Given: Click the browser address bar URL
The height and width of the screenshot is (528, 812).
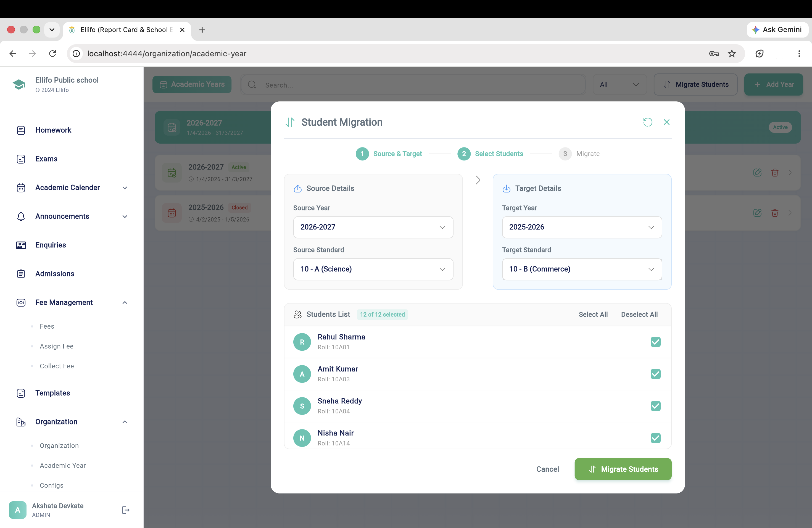Looking at the screenshot, I should coord(167,54).
